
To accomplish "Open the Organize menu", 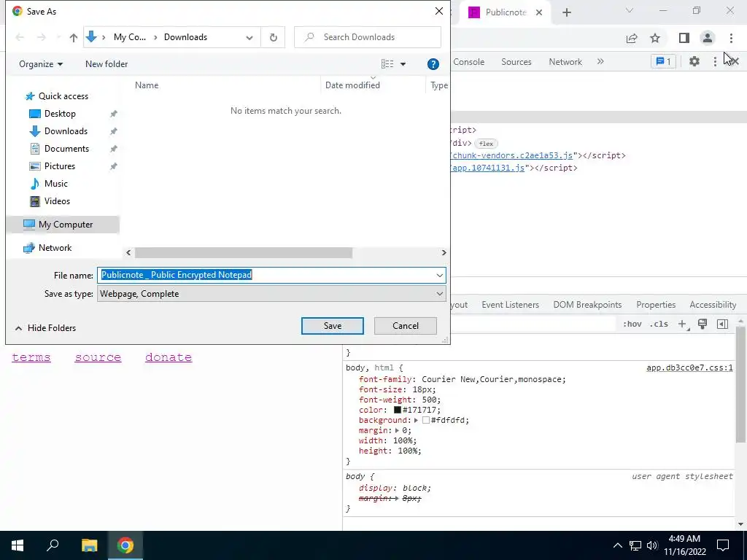I will coord(41,64).
